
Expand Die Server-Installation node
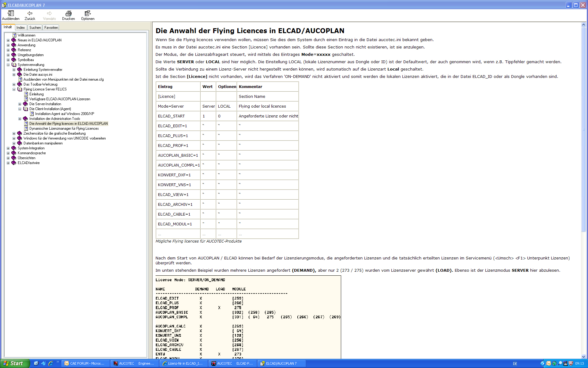point(20,104)
